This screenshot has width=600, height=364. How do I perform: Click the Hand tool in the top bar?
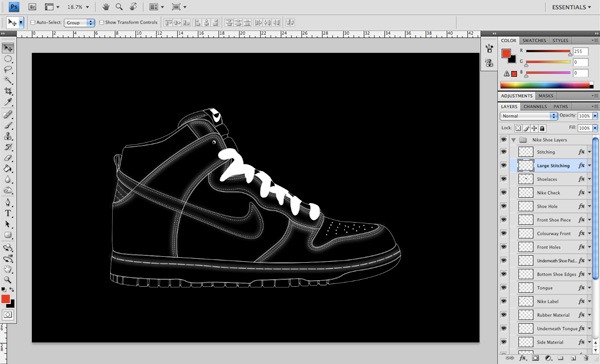pos(106,7)
